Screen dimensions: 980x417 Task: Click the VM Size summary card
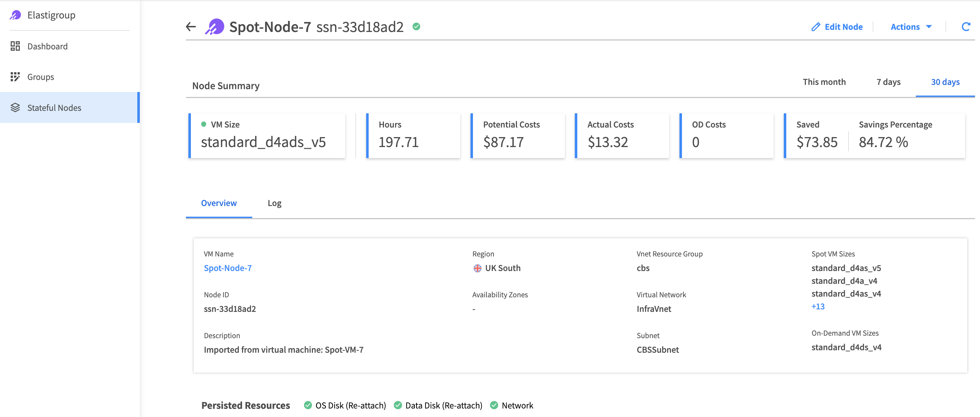click(x=267, y=136)
